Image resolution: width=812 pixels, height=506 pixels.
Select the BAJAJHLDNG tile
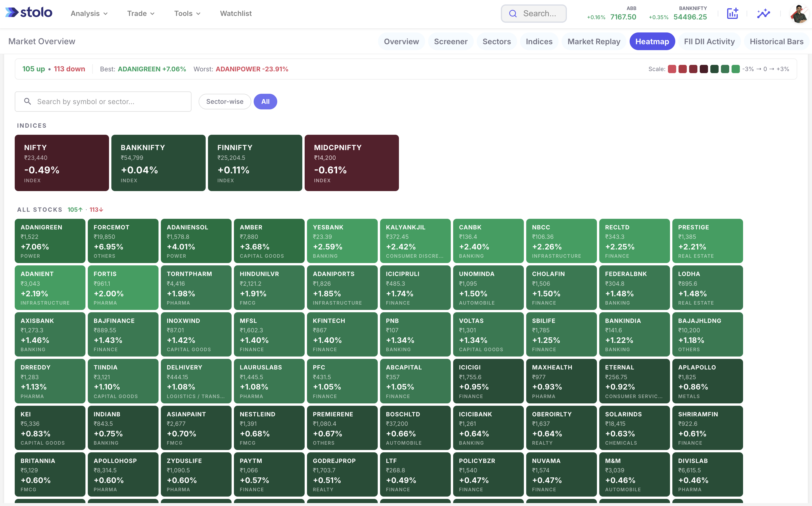pos(708,334)
